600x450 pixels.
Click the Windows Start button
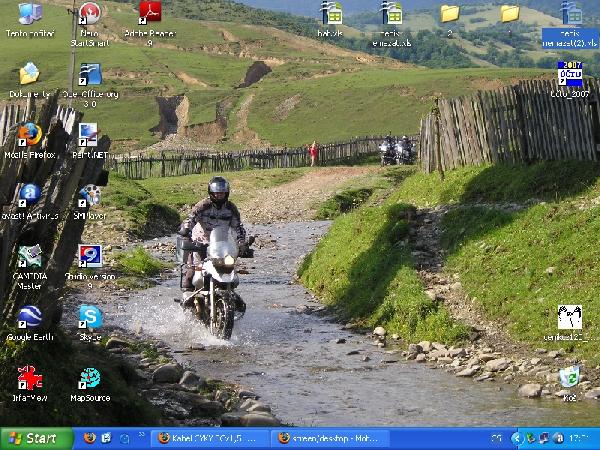tap(36, 438)
